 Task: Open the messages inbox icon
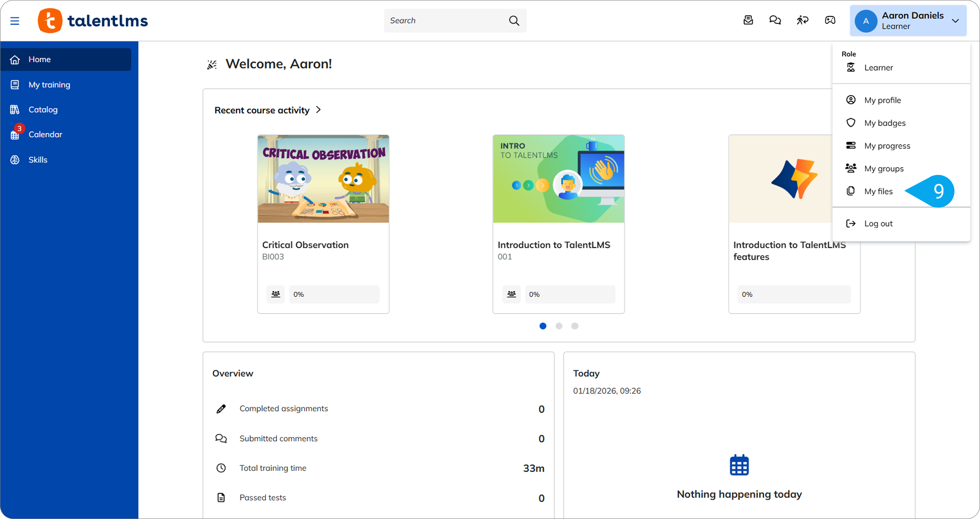pos(748,20)
